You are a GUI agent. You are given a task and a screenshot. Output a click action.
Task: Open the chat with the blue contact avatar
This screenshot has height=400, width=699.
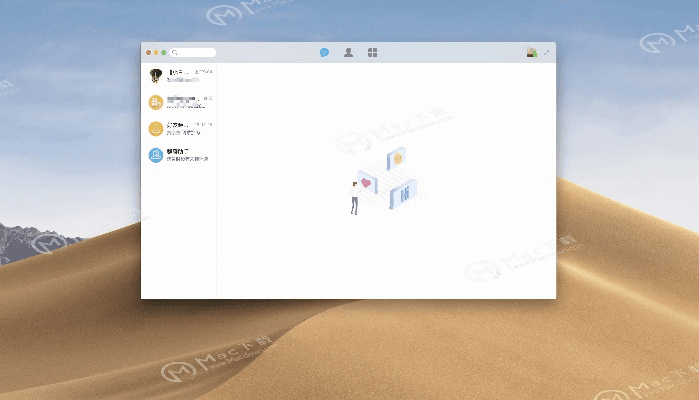pyautogui.click(x=179, y=155)
